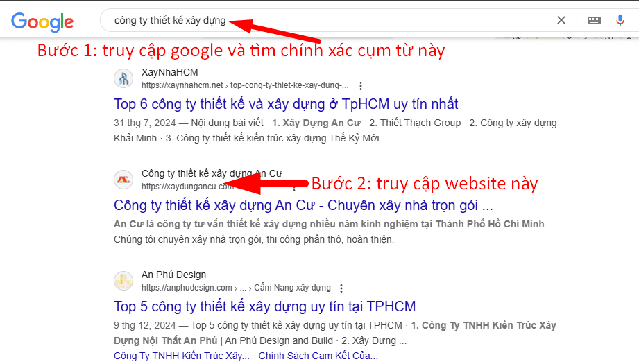The width and height of the screenshot is (639, 364).
Task: Start voice search with the microphone icon
Action: [x=620, y=20]
